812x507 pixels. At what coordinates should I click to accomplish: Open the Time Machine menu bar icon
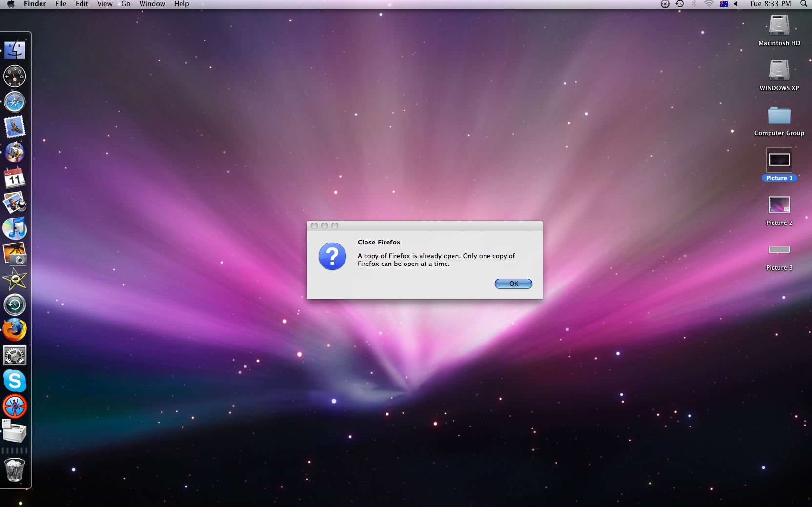click(680, 4)
